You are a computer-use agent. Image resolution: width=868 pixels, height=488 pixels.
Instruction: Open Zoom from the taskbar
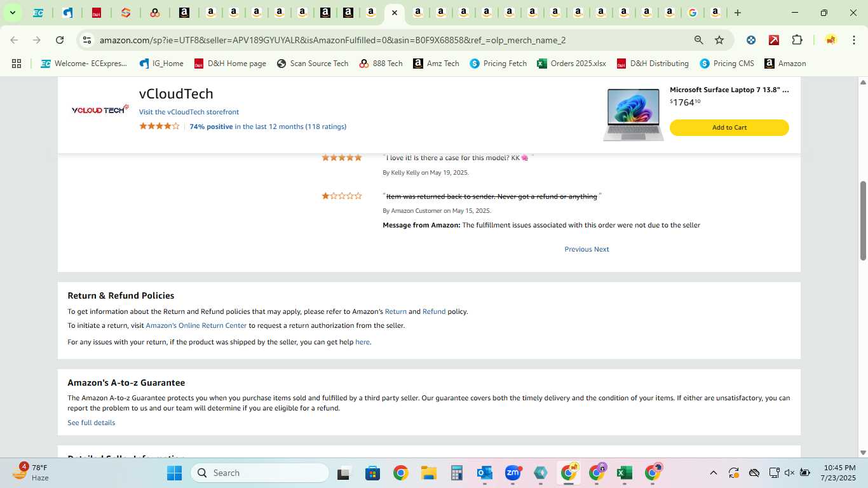point(513,473)
